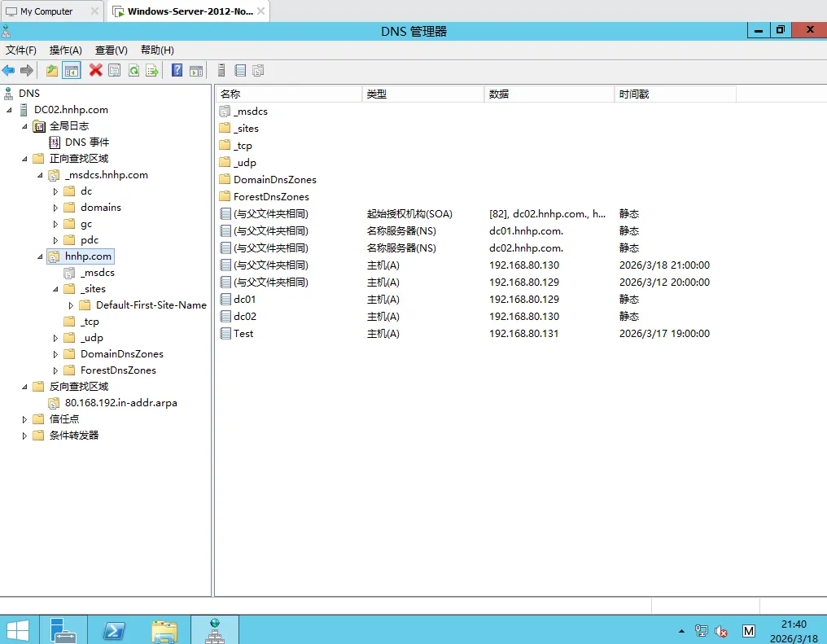Toggle the console tree show/hide icon

pos(70,70)
